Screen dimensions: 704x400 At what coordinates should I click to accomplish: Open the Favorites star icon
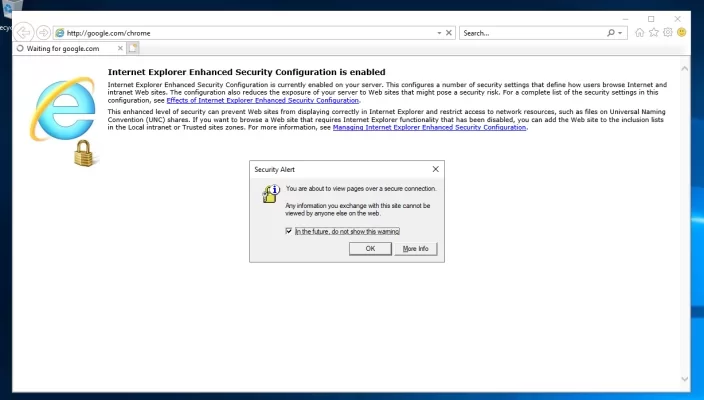tap(654, 32)
